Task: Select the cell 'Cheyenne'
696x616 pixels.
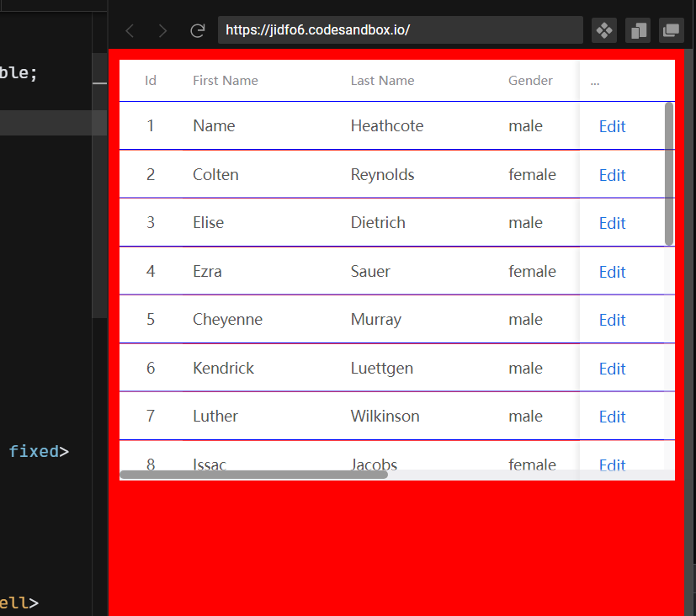Action: 228,320
